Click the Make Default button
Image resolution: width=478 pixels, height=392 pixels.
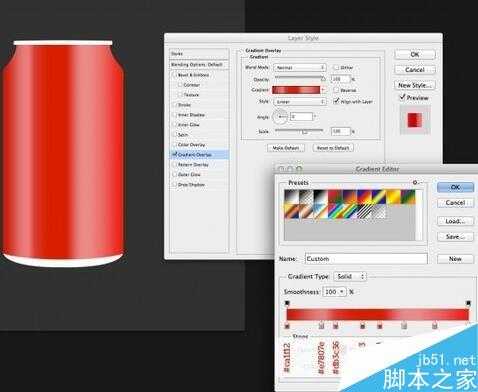(x=286, y=148)
